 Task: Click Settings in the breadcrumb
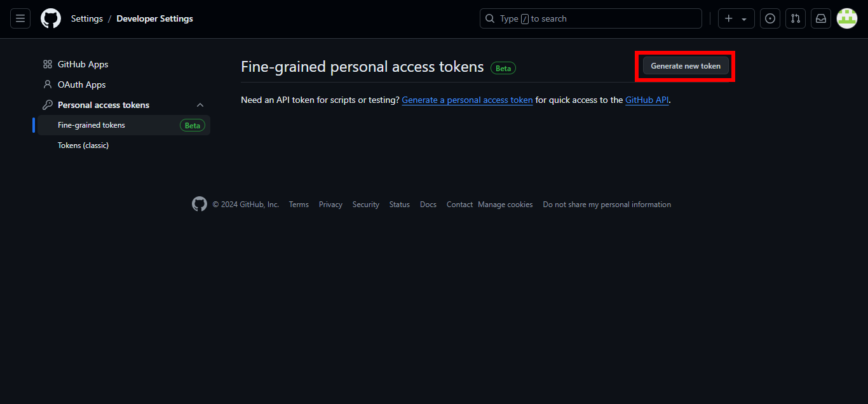click(87, 19)
